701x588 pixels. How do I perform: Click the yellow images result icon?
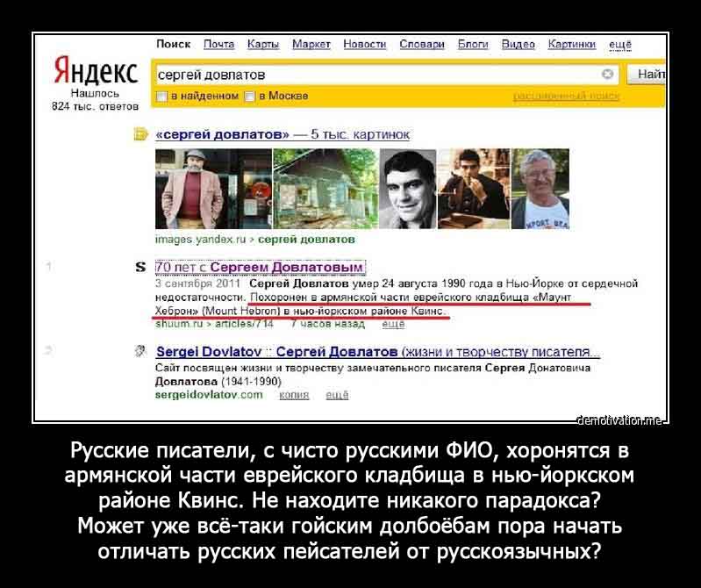(141, 134)
